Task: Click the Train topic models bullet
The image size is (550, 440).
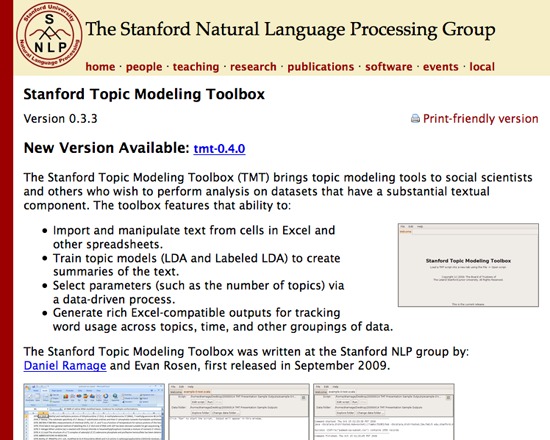Action: click(196, 265)
